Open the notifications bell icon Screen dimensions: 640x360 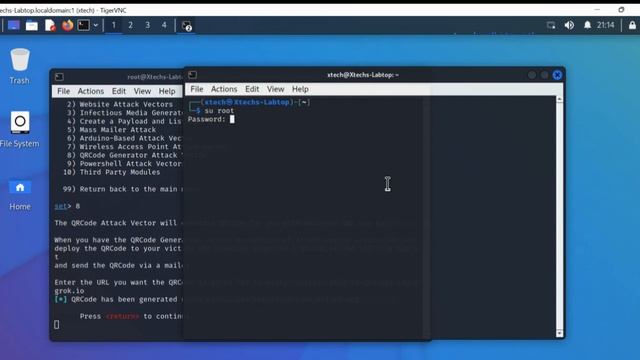pyautogui.click(x=587, y=25)
